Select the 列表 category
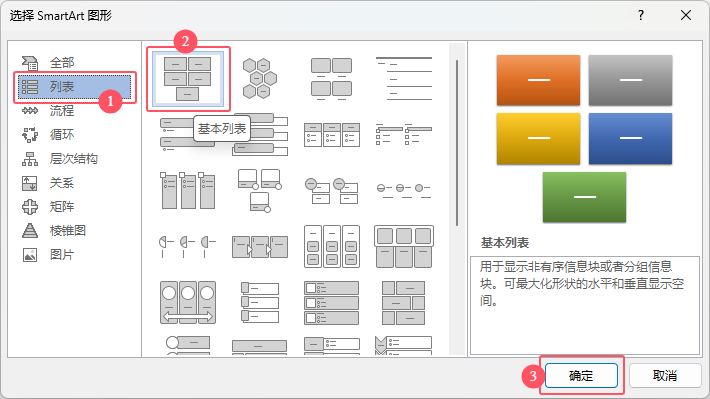Viewport: 710px width, 399px height. (74, 87)
